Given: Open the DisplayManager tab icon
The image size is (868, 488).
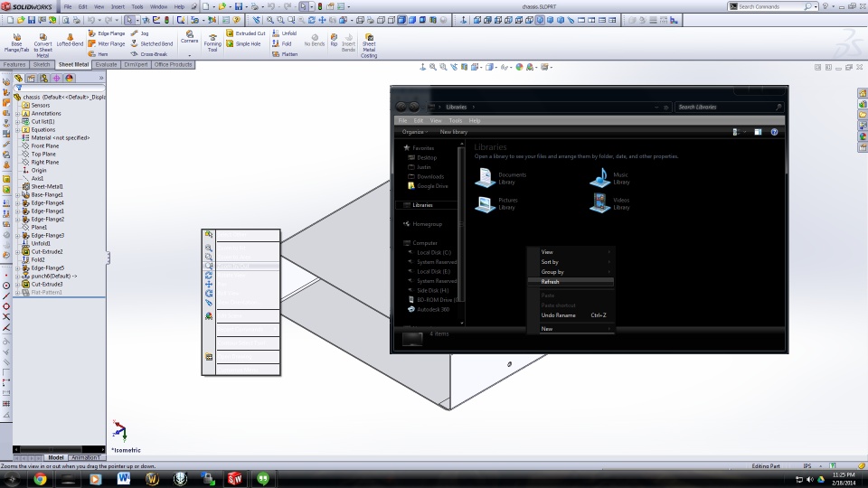Looking at the screenshot, I should pos(70,79).
